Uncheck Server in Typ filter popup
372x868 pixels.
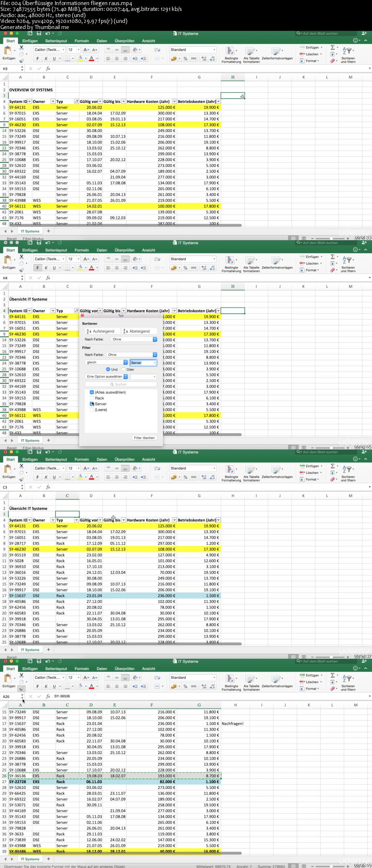coord(92,404)
